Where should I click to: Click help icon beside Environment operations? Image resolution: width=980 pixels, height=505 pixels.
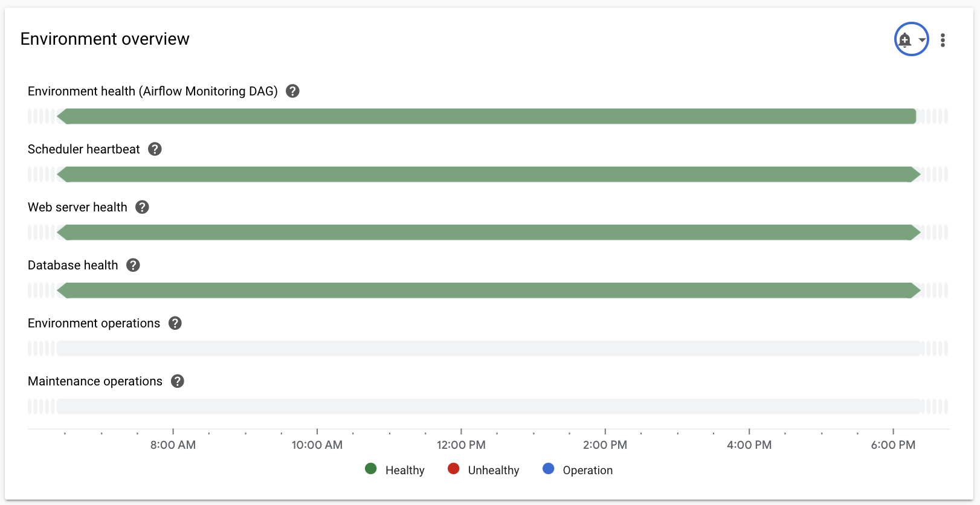[x=175, y=323]
